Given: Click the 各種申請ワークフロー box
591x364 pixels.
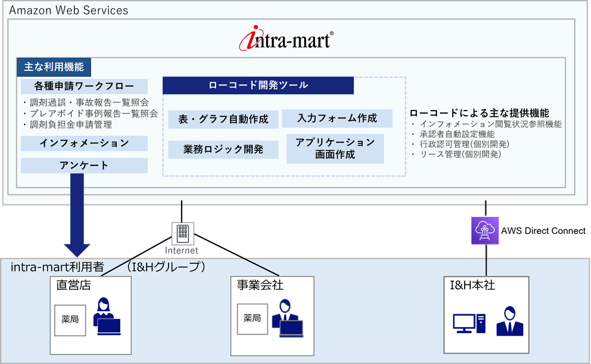Looking at the screenshot, I should click(84, 86).
